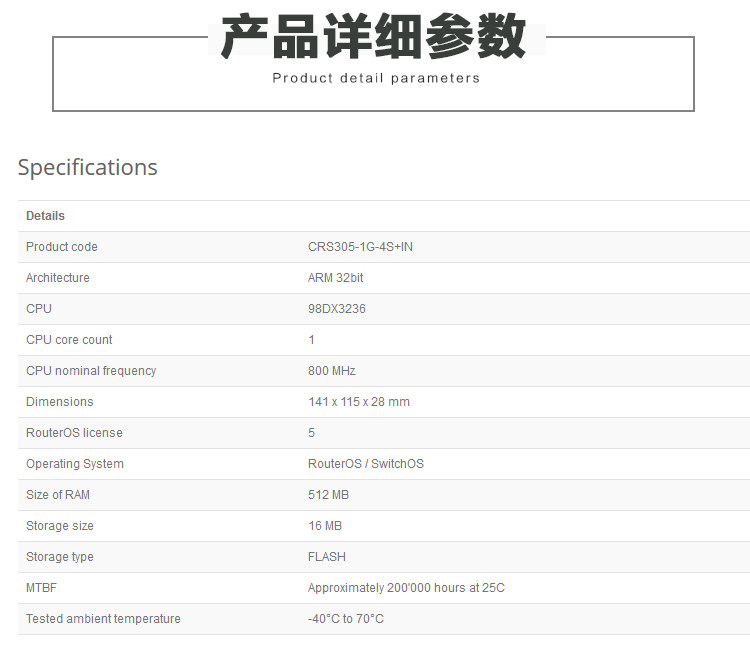This screenshot has height=653, width=750.
Task: Select the value CRS305-1G-4S+IN
Action: [x=360, y=247]
